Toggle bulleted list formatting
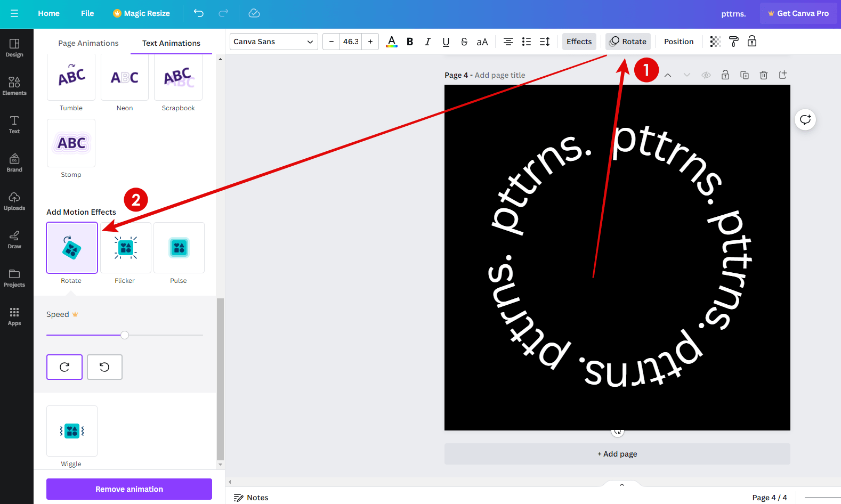 tap(527, 42)
